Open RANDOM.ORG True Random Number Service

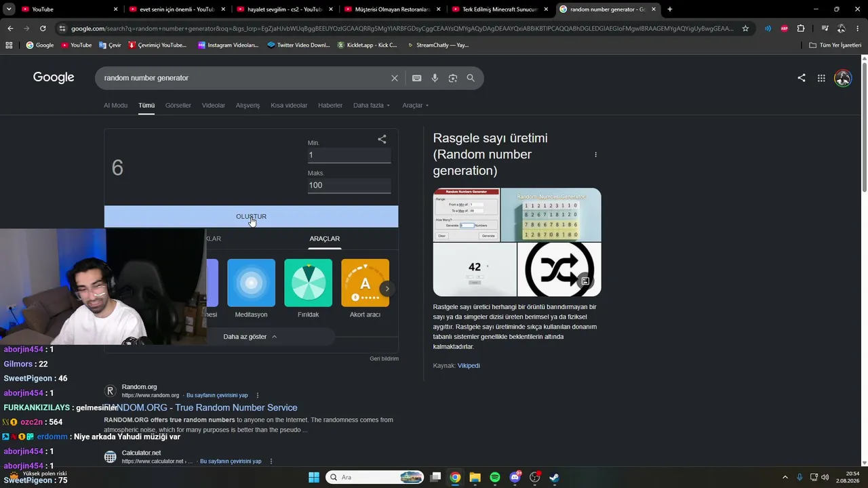point(201,408)
